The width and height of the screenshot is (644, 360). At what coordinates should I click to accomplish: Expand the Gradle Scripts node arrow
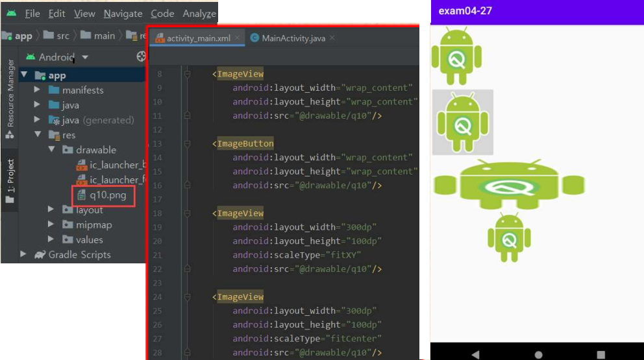(23, 254)
